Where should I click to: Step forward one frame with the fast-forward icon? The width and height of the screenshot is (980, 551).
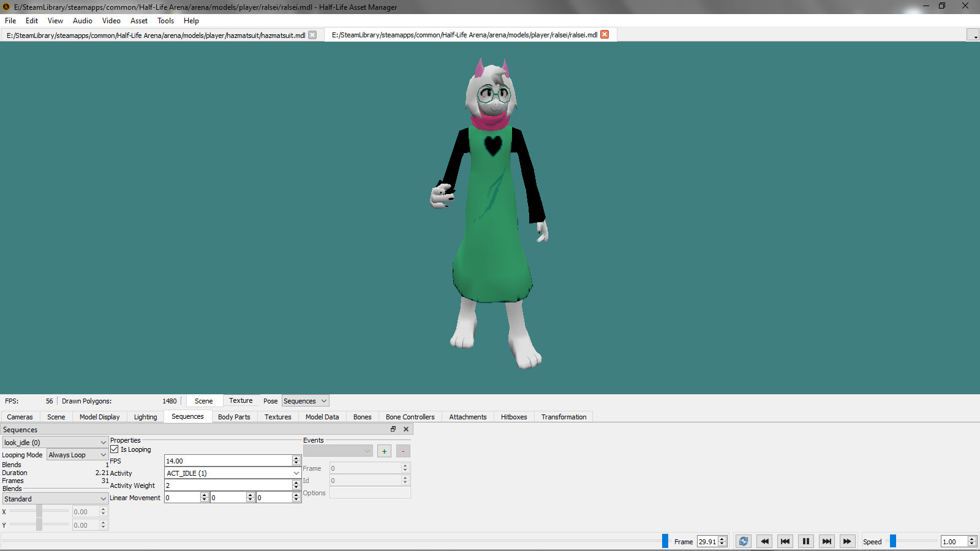(x=847, y=541)
